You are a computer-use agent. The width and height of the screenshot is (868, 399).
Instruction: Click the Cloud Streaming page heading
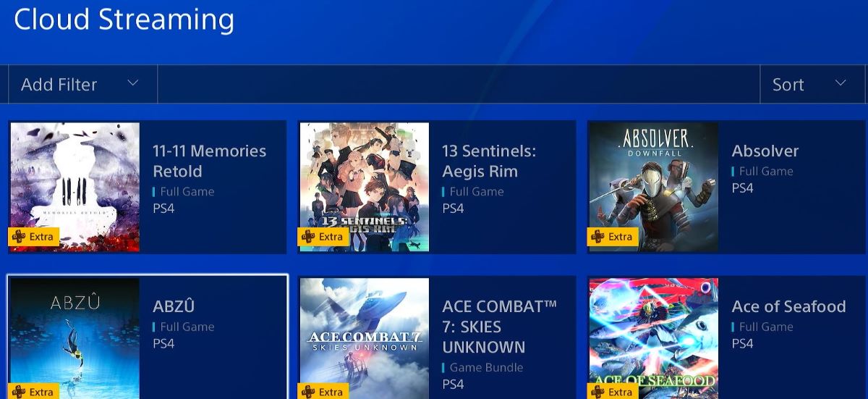tap(124, 19)
